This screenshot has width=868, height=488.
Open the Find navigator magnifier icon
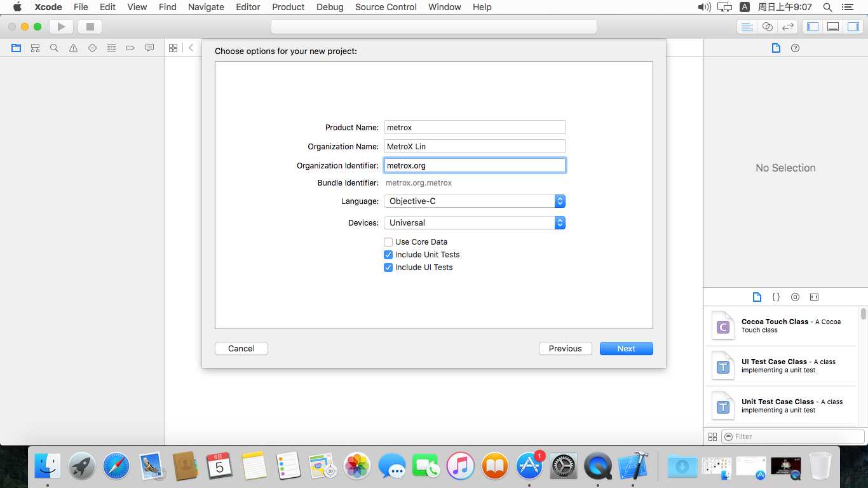pos(54,48)
